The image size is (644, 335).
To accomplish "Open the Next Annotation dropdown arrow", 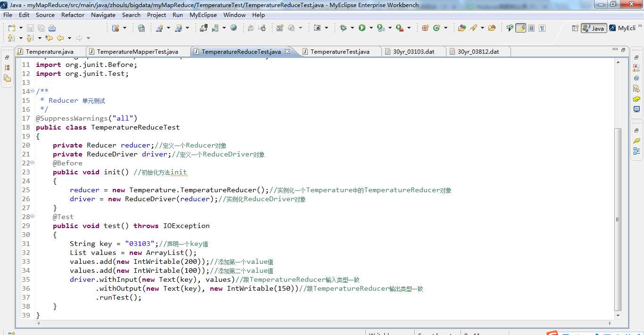I will coord(20,38).
